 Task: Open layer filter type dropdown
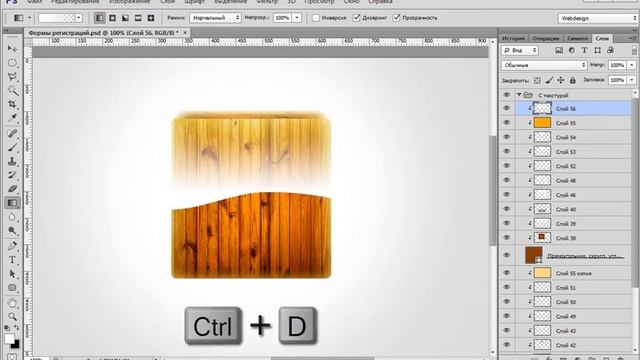coord(520,50)
